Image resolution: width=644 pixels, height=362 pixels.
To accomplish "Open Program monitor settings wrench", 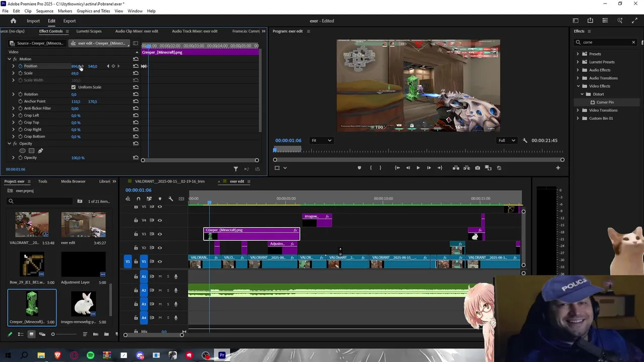I will click(525, 140).
